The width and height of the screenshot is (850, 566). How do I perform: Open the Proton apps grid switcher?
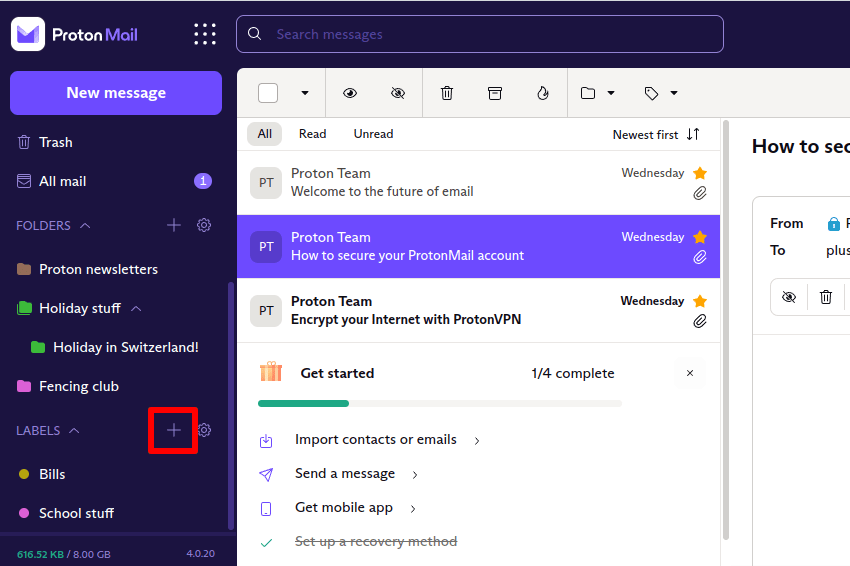(205, 34)
